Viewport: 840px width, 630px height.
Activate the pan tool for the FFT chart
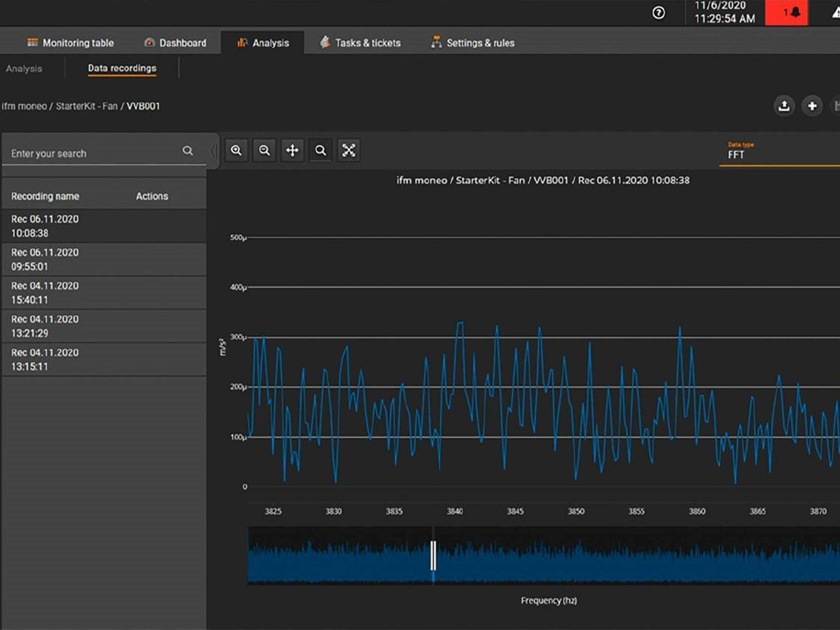coord(292,150)
